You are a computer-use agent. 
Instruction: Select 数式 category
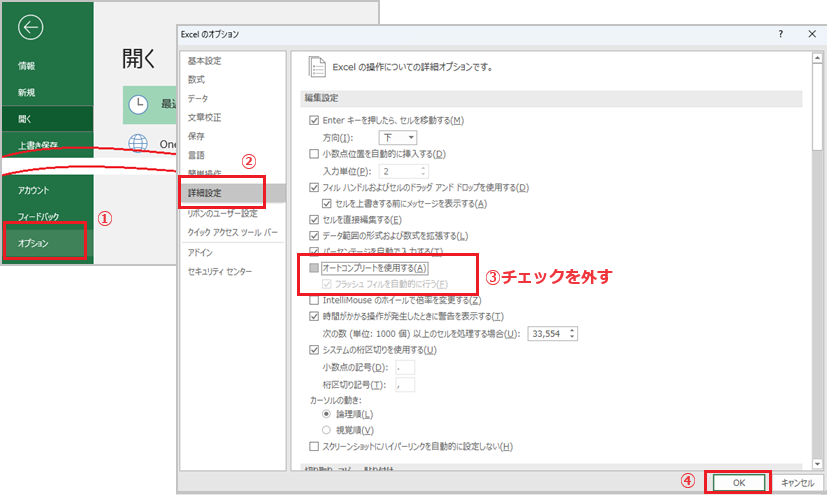(x=196, y=80)
